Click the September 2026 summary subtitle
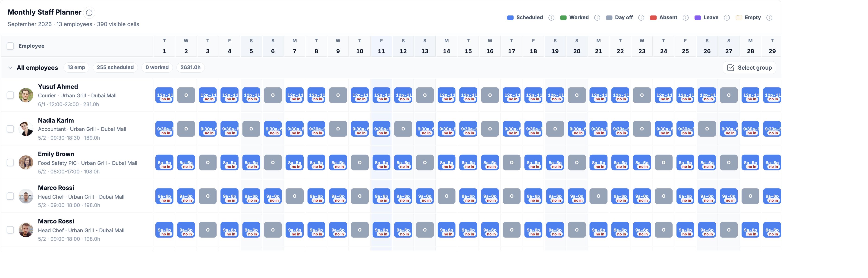Image resolution: width=868 pixels, height=278 pixels. click(73, 24)
